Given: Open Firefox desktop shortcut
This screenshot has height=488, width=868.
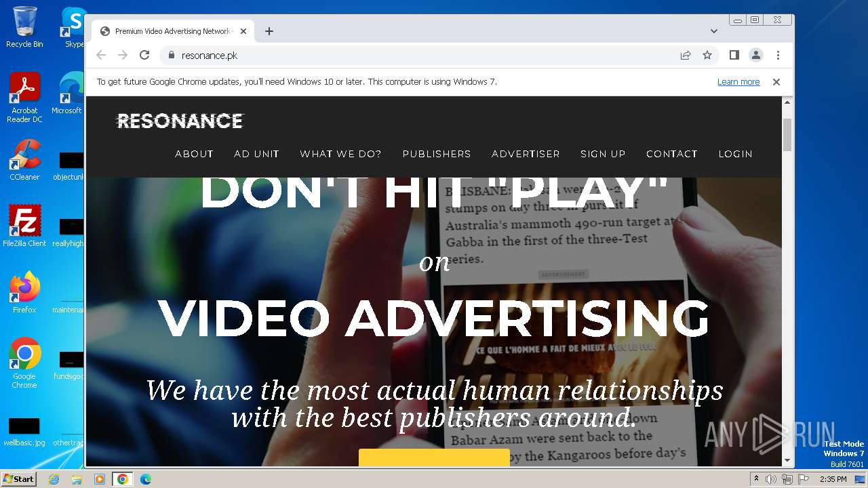Looking at the screenshot, I should (x=24, y=293).
